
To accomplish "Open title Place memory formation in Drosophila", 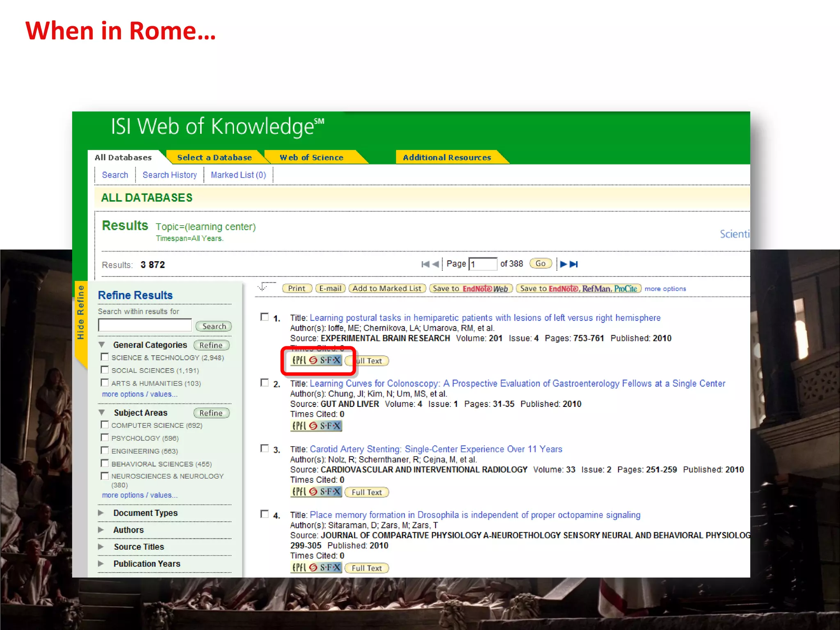I will click(475, 515).
